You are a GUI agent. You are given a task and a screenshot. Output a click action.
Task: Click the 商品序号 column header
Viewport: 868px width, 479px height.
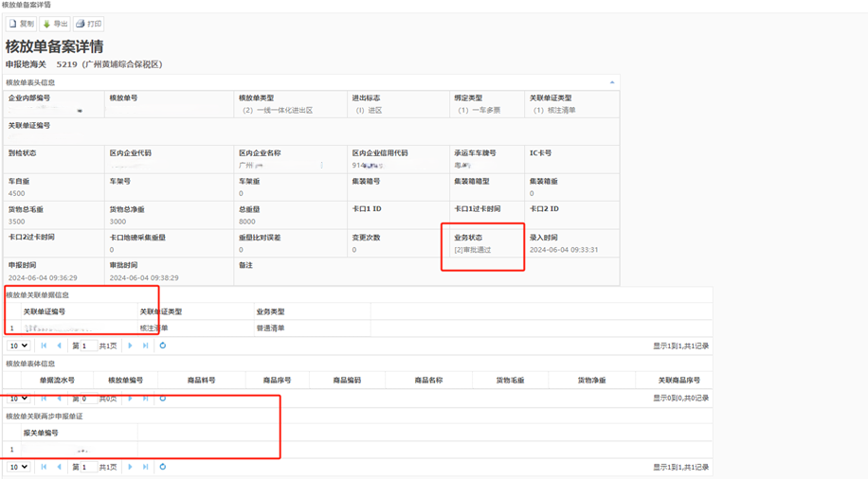[277, 380]
